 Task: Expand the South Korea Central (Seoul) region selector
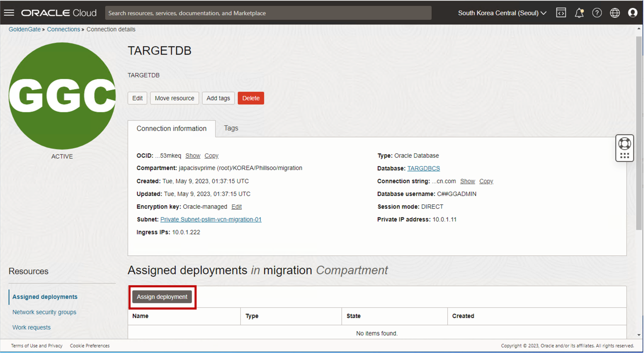tap(502, 13)
